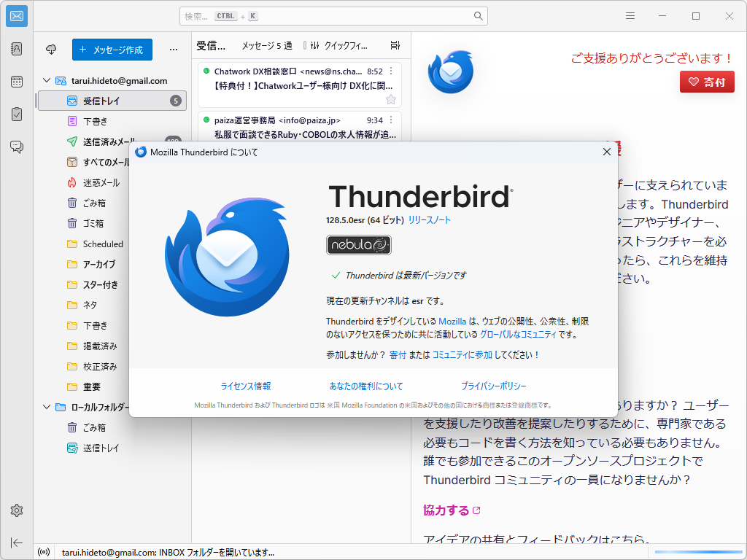Toggle read status on the Chatwork message
This screenshot has height=560, width=747.
[x=206, y=71]
